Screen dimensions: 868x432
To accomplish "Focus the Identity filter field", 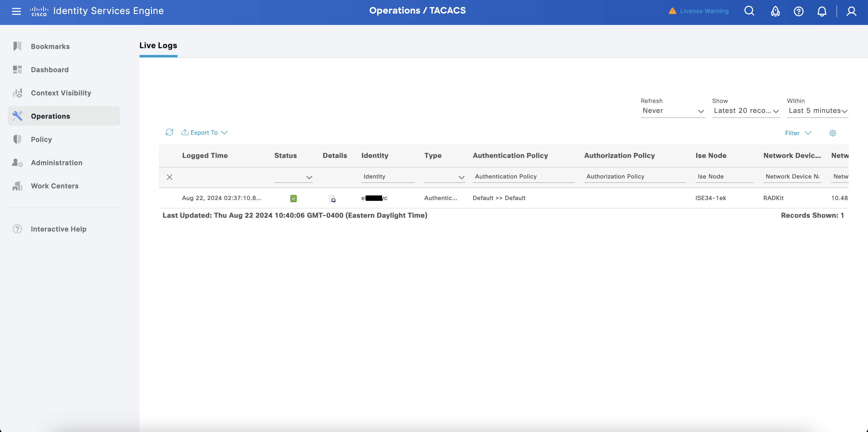I will tap(388, 177).
